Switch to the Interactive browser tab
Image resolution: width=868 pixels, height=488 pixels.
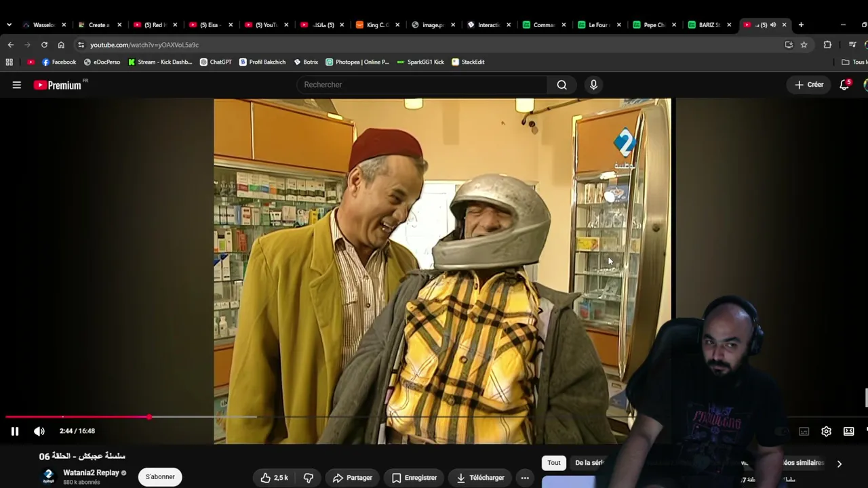[x=488, y=25]
